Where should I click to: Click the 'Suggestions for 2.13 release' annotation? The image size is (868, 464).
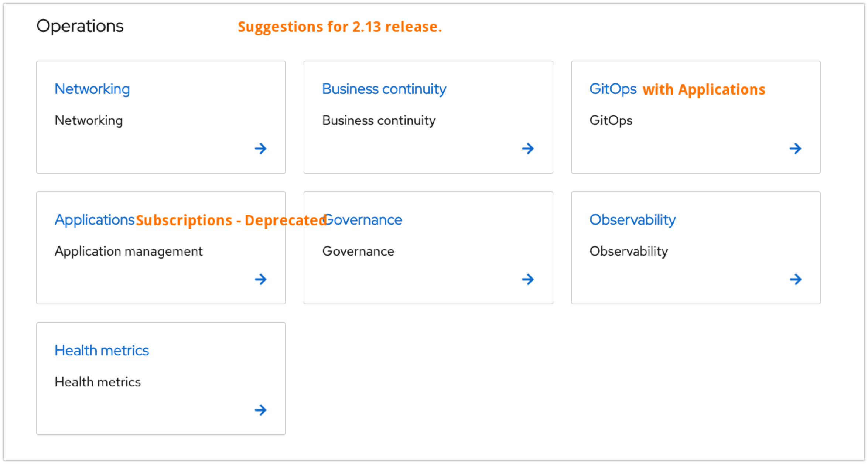coord(339,27)
